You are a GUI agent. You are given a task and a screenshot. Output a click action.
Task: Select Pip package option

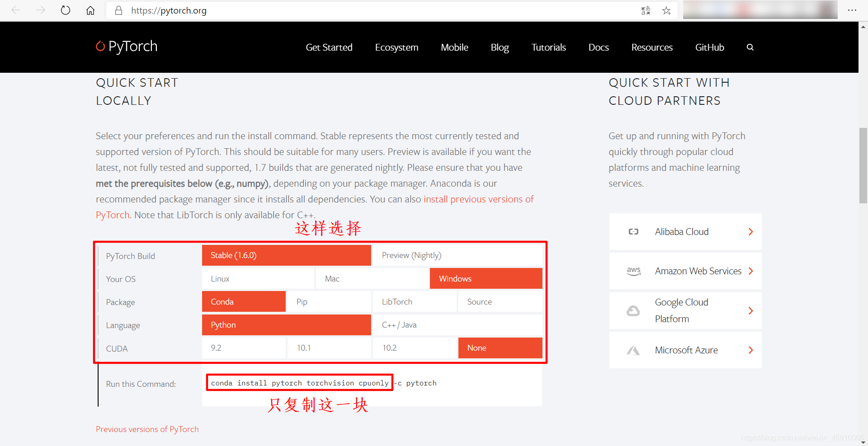click(329, 301)
